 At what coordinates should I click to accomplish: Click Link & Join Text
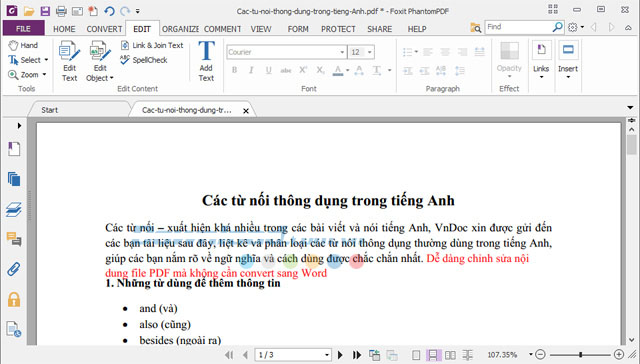click(152, 45)
